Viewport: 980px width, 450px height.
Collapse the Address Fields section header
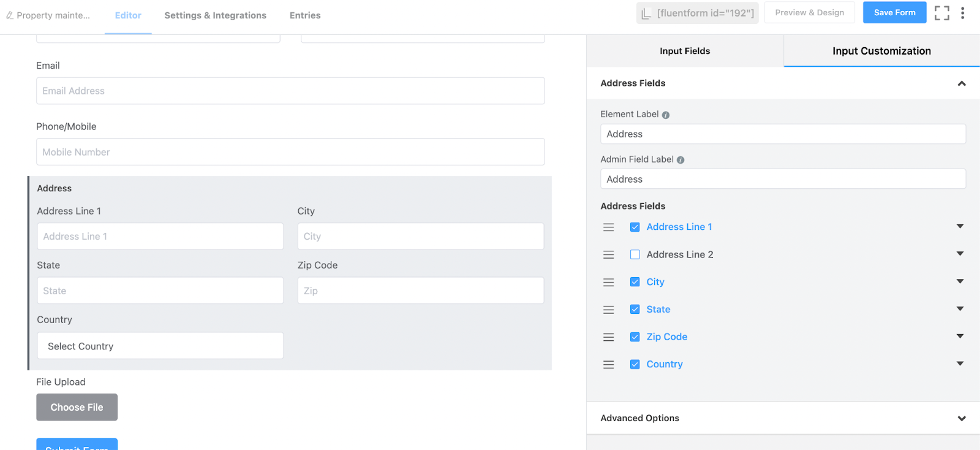[x=962, y=83]
